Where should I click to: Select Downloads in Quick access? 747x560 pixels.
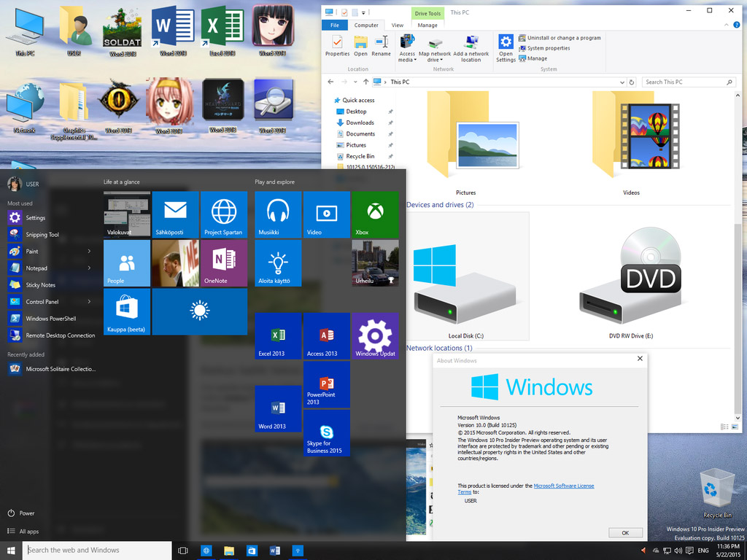tap(360, 122)
